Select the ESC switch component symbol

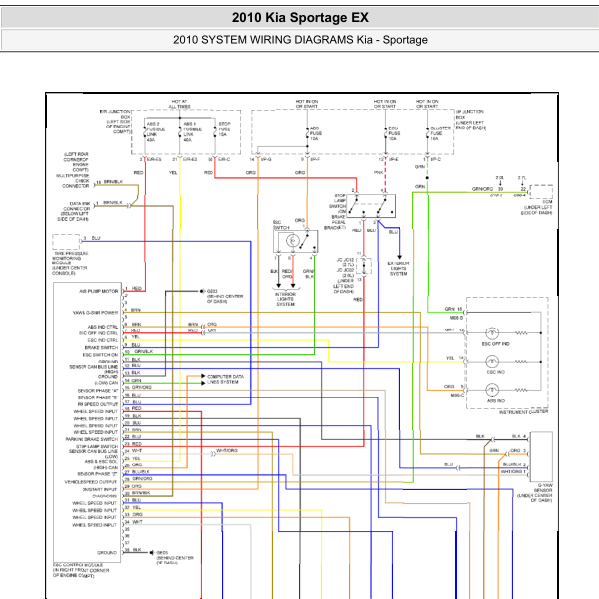click(x=295, y=241)
